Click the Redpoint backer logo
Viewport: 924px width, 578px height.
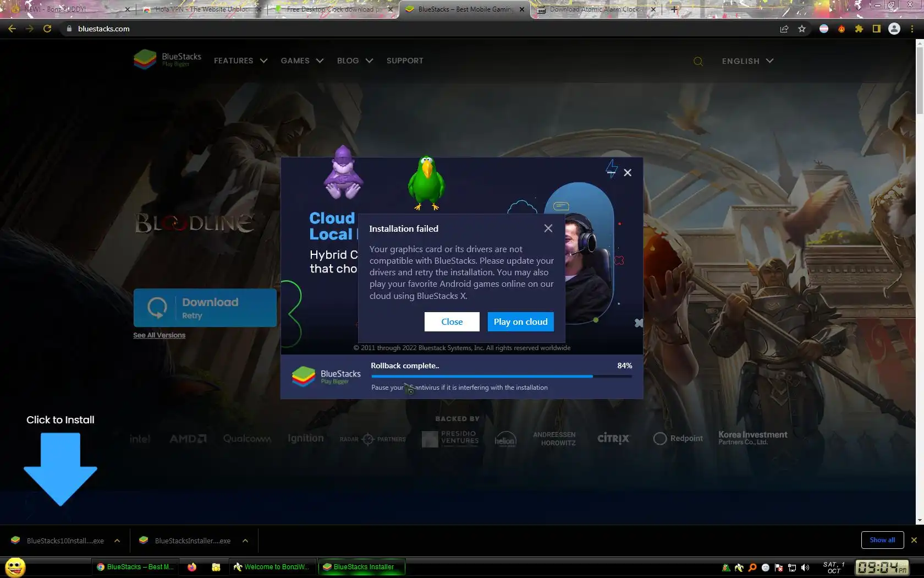click(x=678, y=438)
